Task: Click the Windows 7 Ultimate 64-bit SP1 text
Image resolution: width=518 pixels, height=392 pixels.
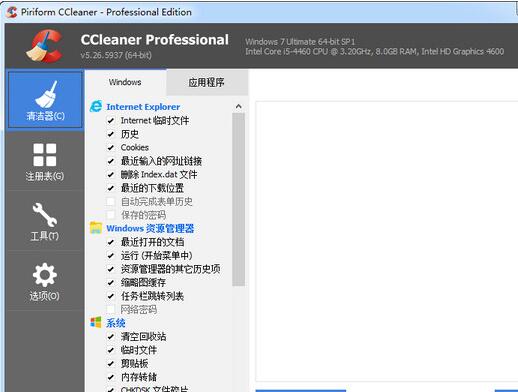Action: [300, 42]
